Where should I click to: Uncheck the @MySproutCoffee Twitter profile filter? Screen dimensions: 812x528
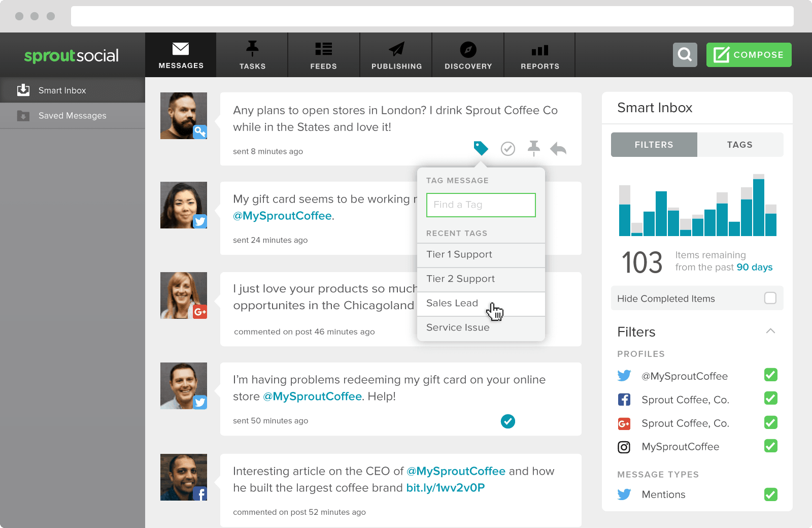click(770, 375)
